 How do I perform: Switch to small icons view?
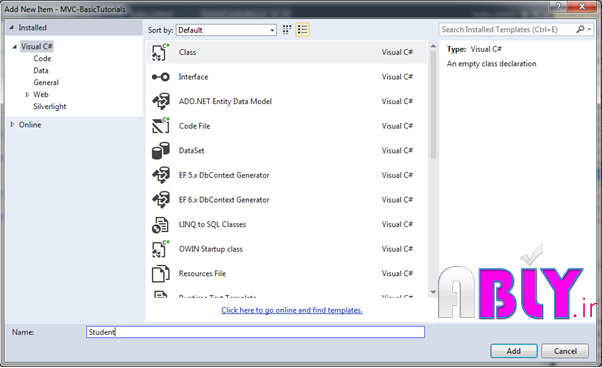pyautogui.click(x=287, y=30)
